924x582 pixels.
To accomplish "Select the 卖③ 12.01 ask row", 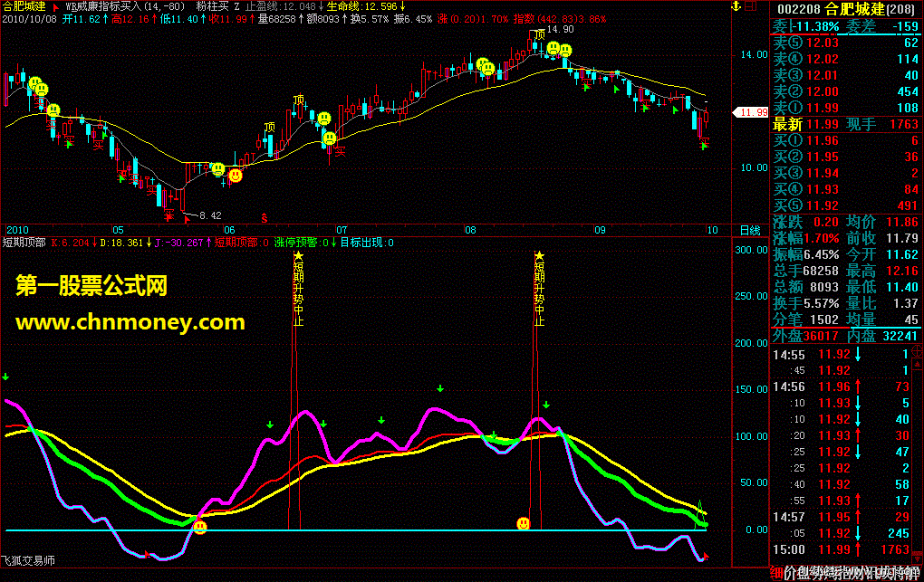I will (845, 75).
